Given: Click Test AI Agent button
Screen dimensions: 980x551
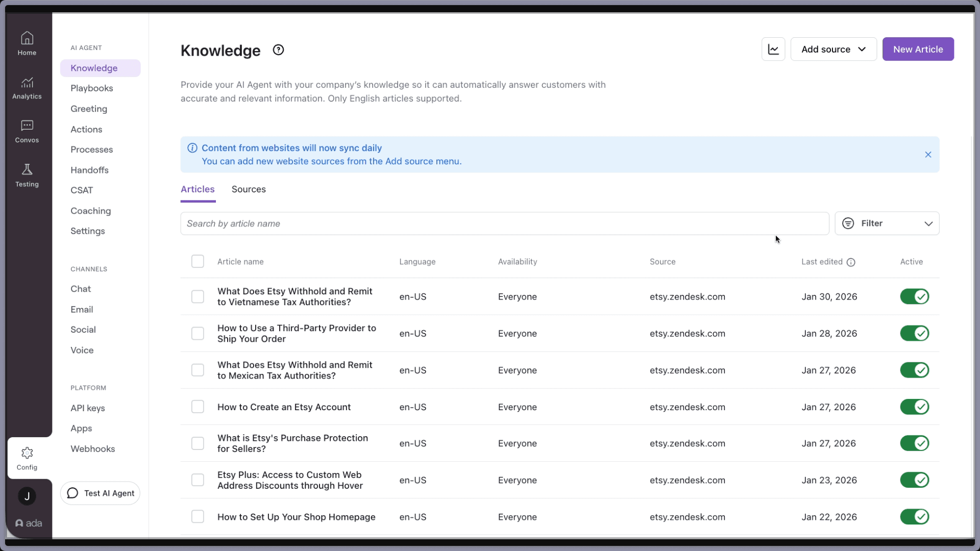Looking at the screenshot, I should pyautogui.click(x=100, y=493).
